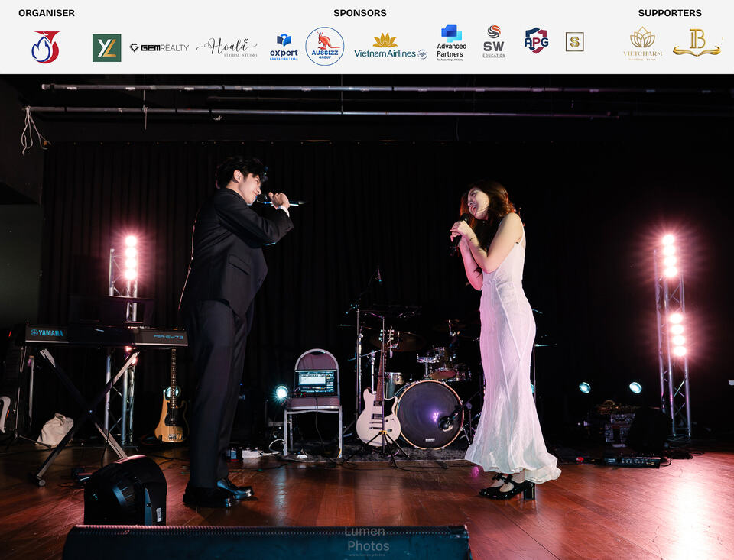This screenshot has height=560, width=734.
Task: Open the gold square S sponsor logo
Action: pyautogui.click(x=574, y=42)
